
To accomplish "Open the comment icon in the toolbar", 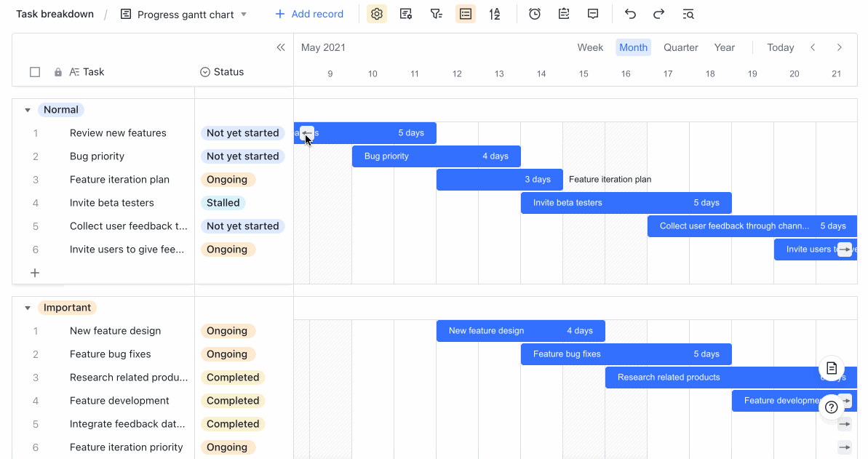I will [x=593, y=14].
